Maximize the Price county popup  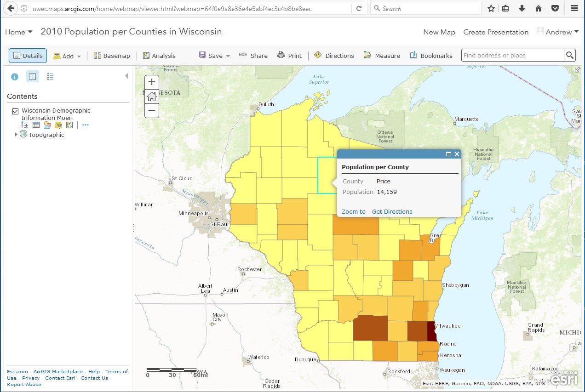(x=448, y=154)
